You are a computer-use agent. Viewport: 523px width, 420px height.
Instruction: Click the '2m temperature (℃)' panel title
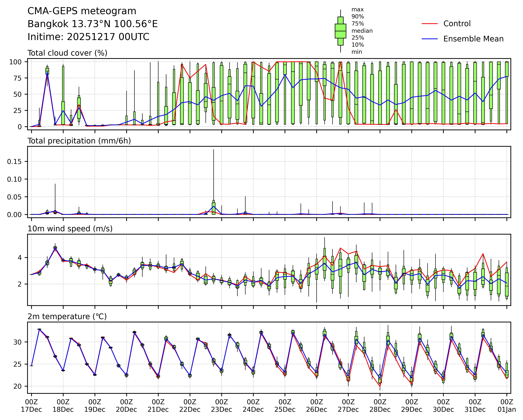point(67,316)
